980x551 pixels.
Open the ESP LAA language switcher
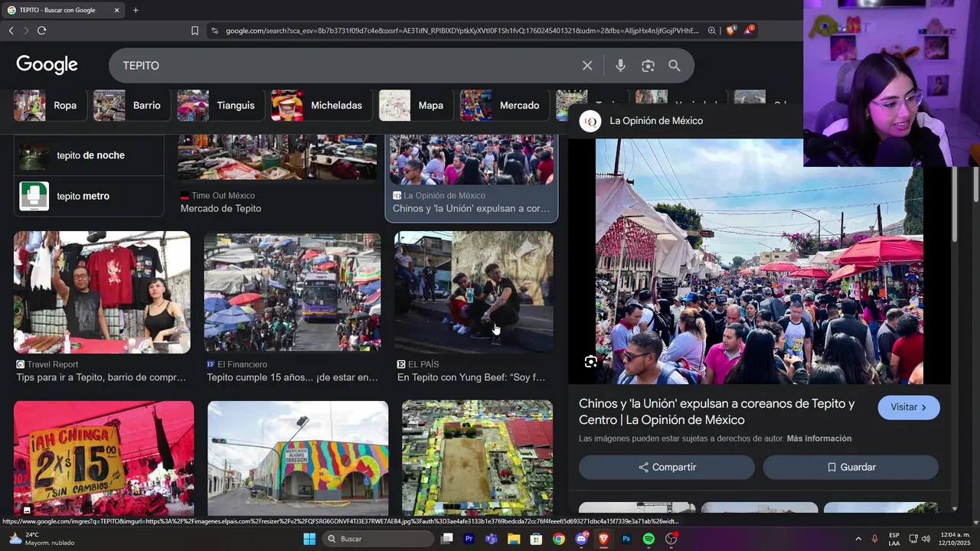point(894,539)
